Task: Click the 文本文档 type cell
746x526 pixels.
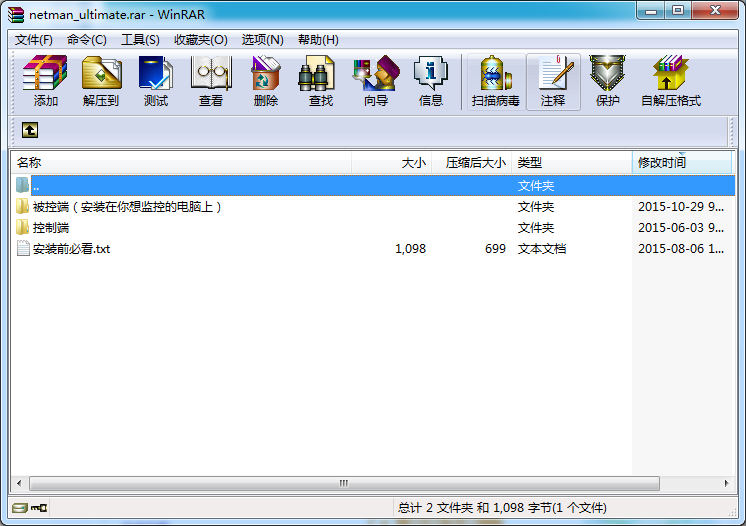Action: (542, 249)
